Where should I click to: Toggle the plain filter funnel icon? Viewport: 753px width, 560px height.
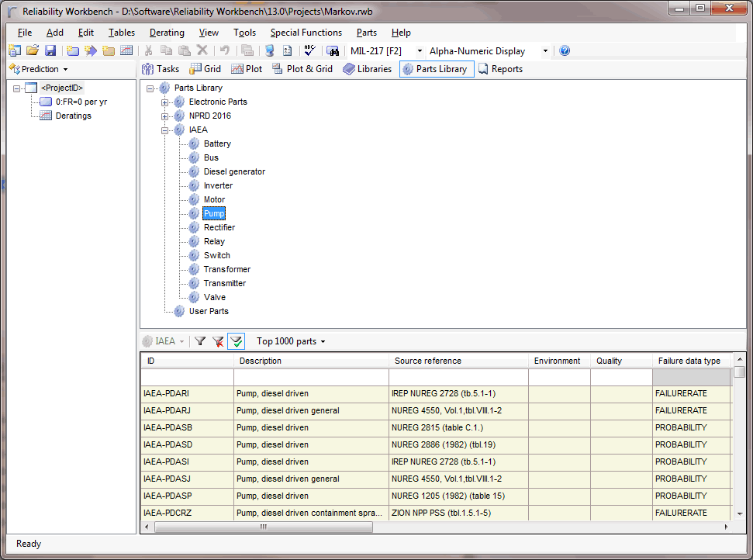(200, 340)
